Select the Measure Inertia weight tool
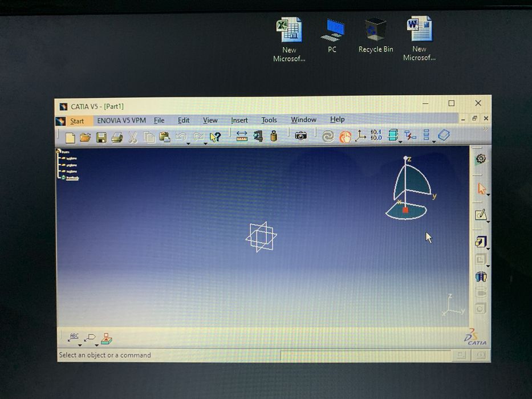The width and height of the screenshot is (532, 399). pos(274,136)
